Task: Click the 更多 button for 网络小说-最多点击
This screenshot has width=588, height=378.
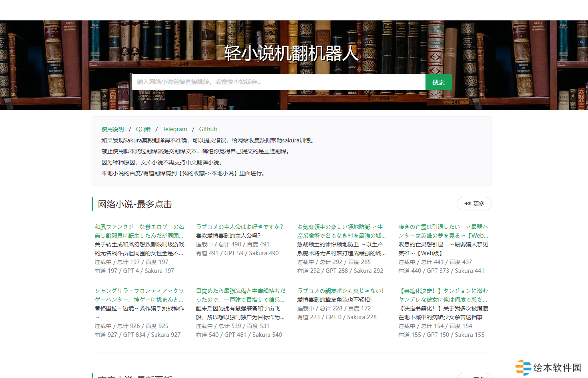Action: 474,204
